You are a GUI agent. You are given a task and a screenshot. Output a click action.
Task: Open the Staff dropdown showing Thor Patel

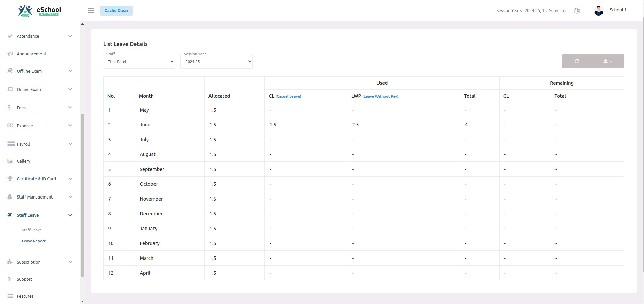coord(139,62)
